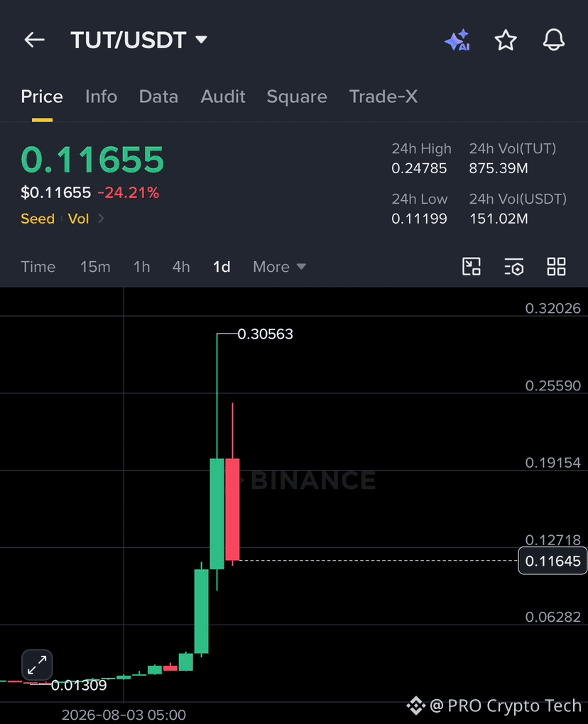The height and width of the screenshot is (724, 588).
Task: Tap the Seed tag
Action: click(38, 219)
